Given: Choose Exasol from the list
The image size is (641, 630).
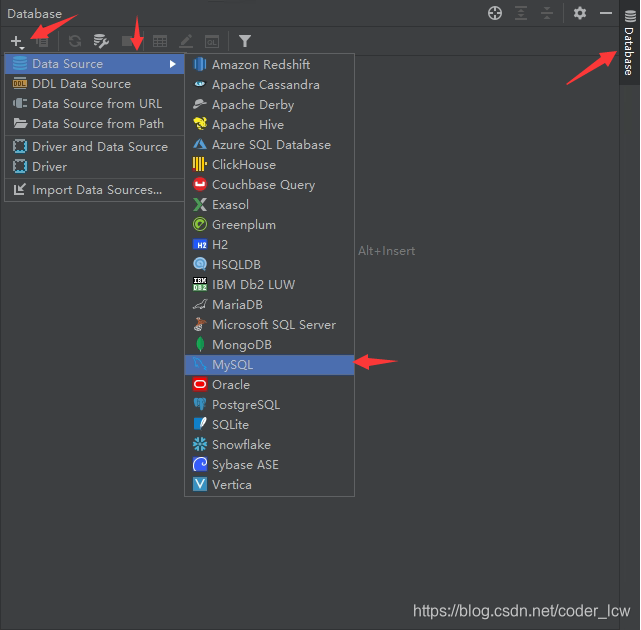Looking at the screenshot, I should (x=269, y=205).
